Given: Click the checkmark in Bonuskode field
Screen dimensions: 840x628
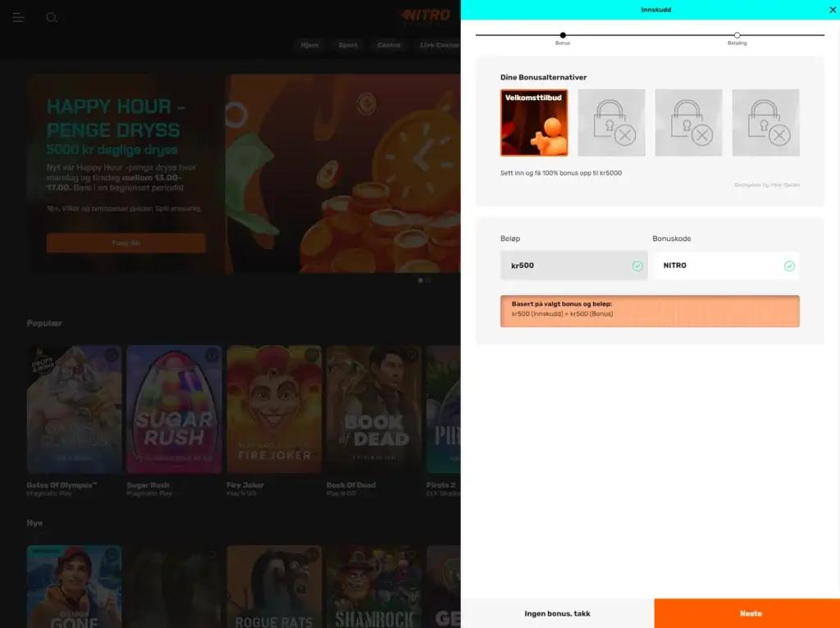Looking at the screenshot, I should point(789,266).
